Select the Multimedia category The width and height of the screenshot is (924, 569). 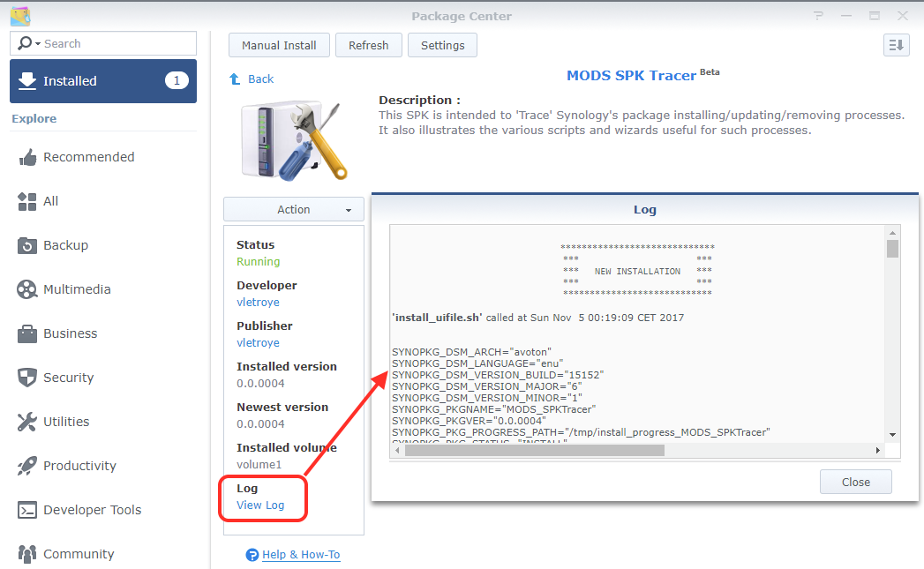(77, 290)
